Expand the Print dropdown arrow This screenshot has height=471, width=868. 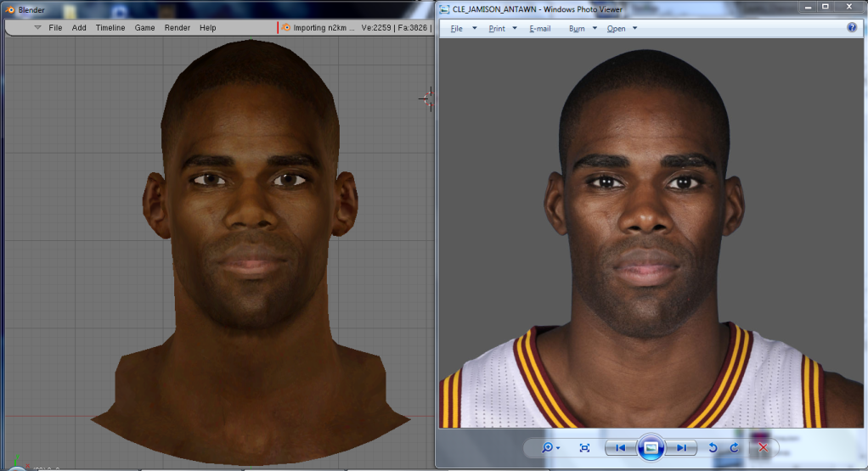point(515,28)
